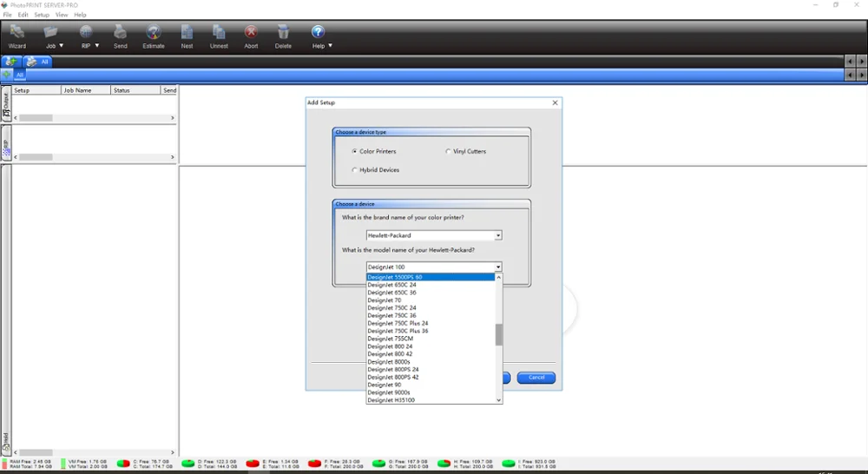868x474 pixels.
Task: Open the Help menu in menu bar
Action: tap(80, 15)
